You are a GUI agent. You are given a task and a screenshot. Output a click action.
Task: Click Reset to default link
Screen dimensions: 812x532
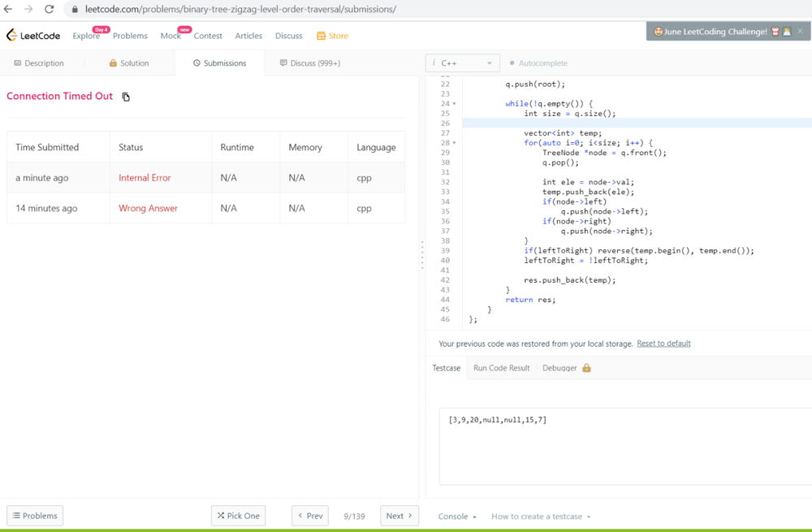tap(663, 344)
